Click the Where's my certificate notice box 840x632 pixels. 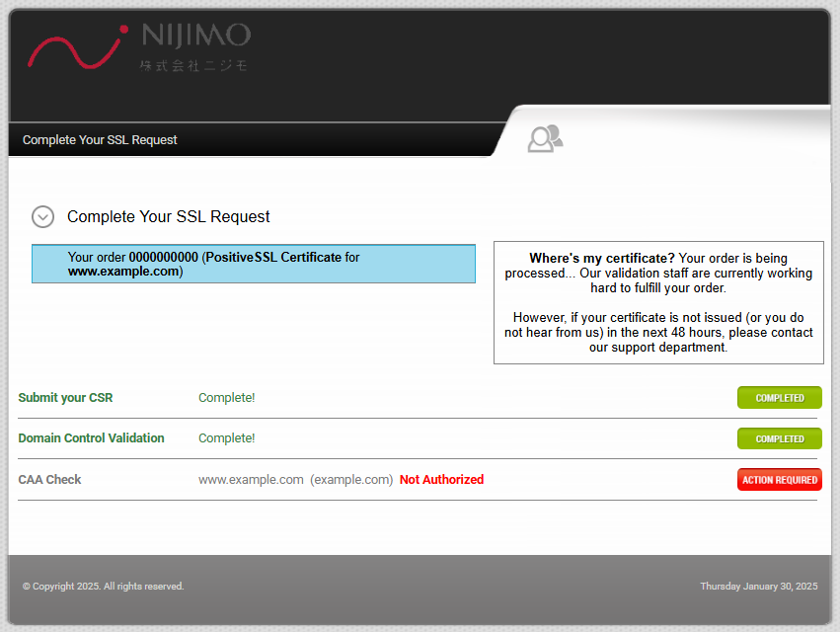(657, 302)
